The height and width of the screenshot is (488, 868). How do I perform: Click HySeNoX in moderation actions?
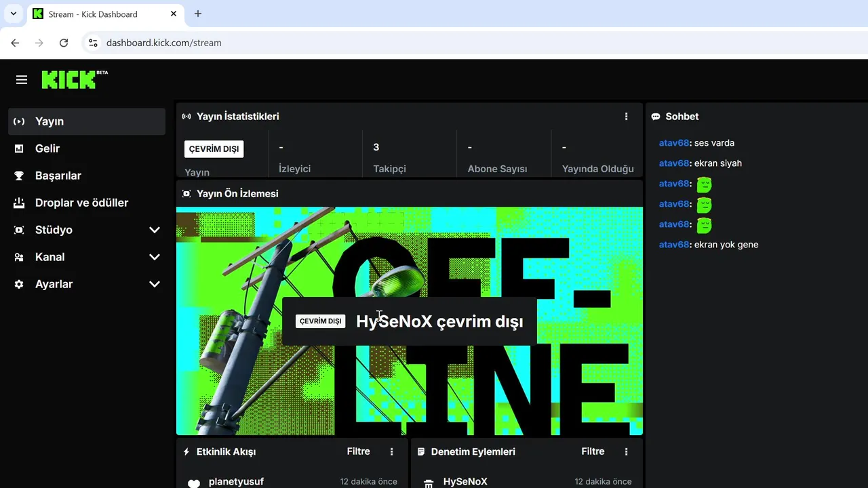pos(465,482)
